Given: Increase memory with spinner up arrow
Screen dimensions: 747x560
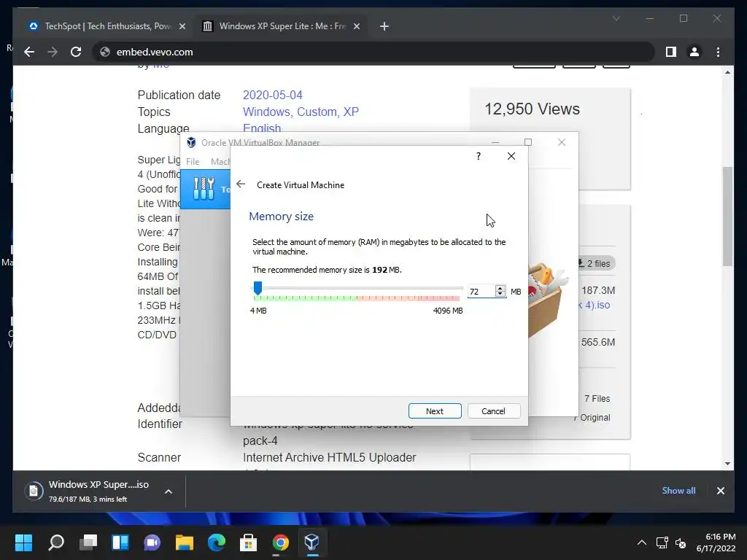Looking at the screenshot, I should click(x=500, y=288).
